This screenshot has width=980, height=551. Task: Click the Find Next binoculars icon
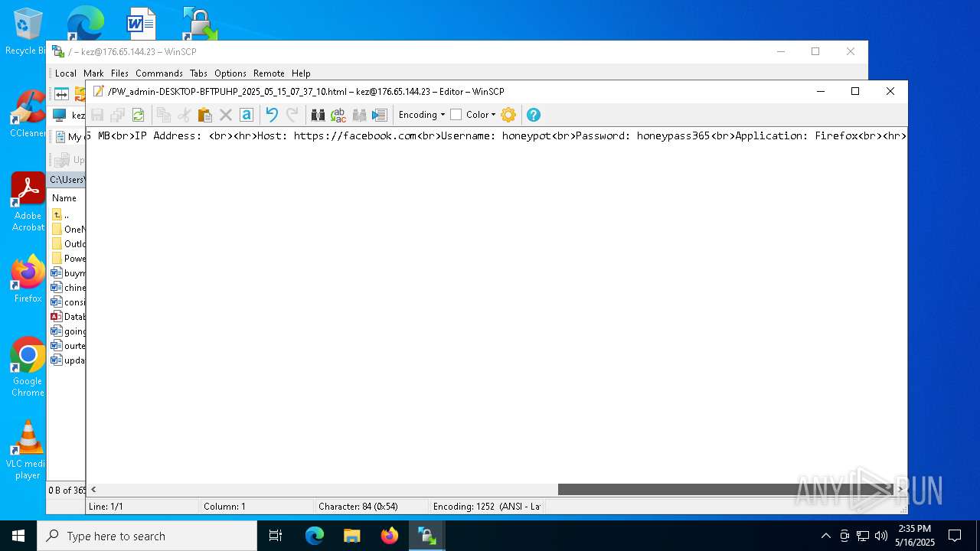[359, 115]
